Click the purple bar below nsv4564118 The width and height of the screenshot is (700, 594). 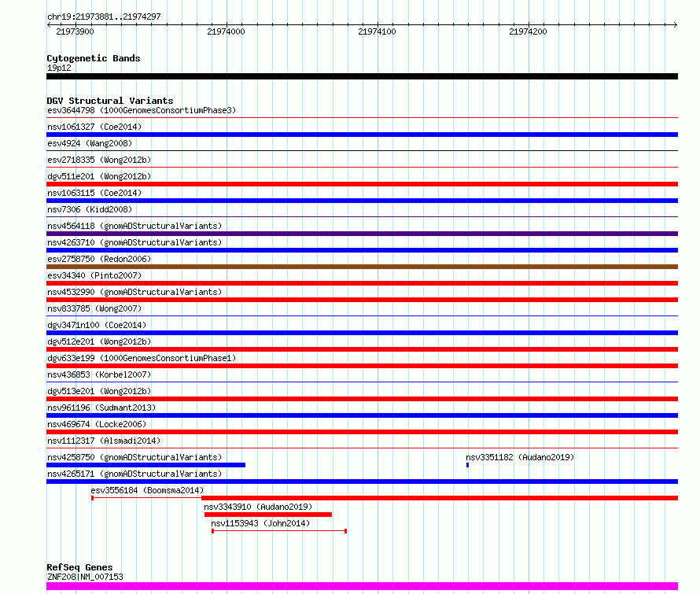362,234
